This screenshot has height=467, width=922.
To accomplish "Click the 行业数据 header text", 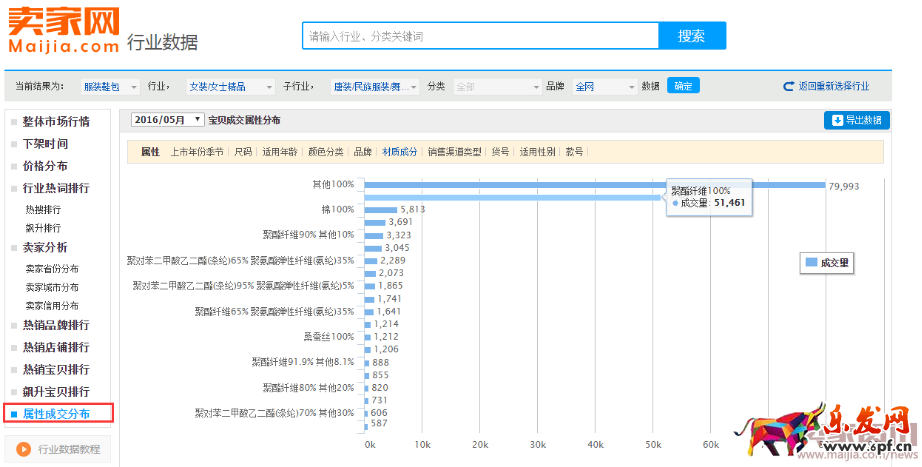I will [162, 42].
